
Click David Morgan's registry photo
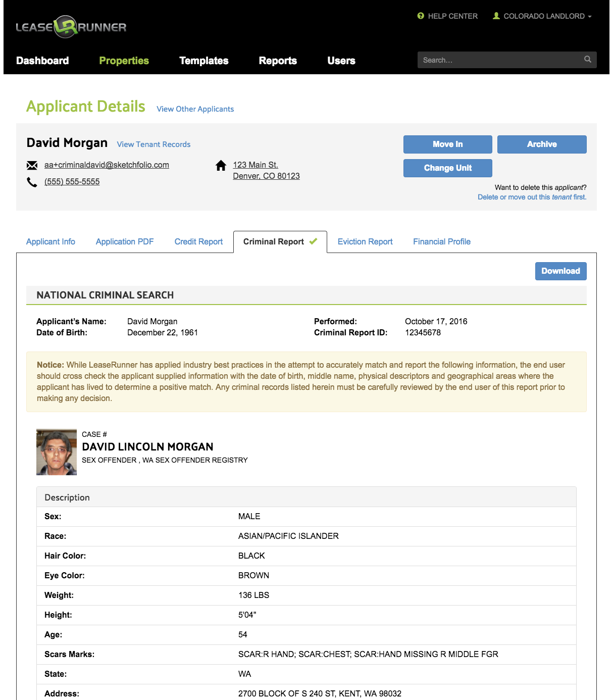[56, 452]
